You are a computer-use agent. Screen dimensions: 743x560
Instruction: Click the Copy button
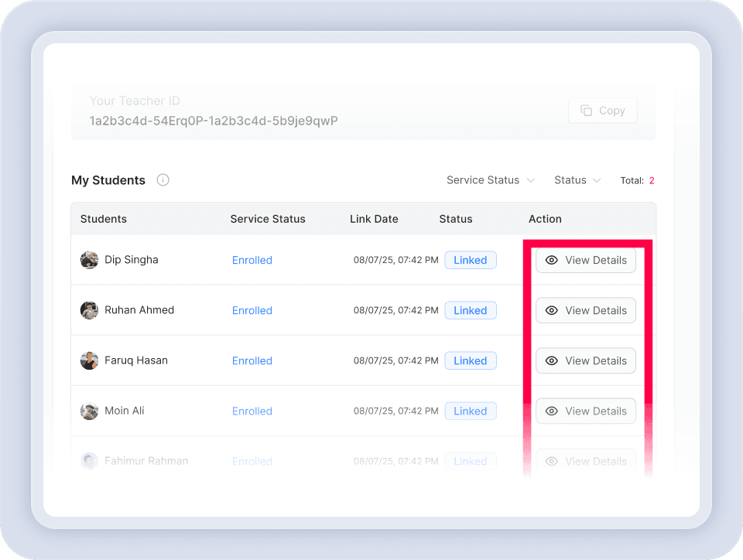tap(602, 110)
